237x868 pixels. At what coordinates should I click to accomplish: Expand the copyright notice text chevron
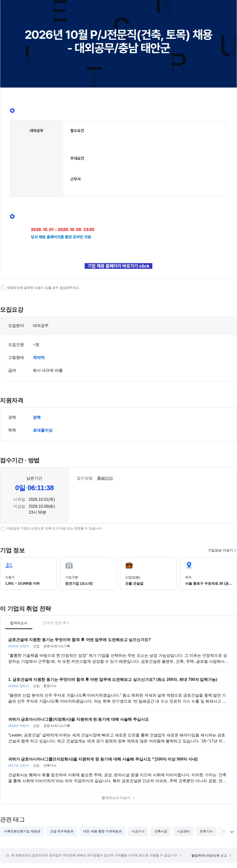(x=180, y=855)
